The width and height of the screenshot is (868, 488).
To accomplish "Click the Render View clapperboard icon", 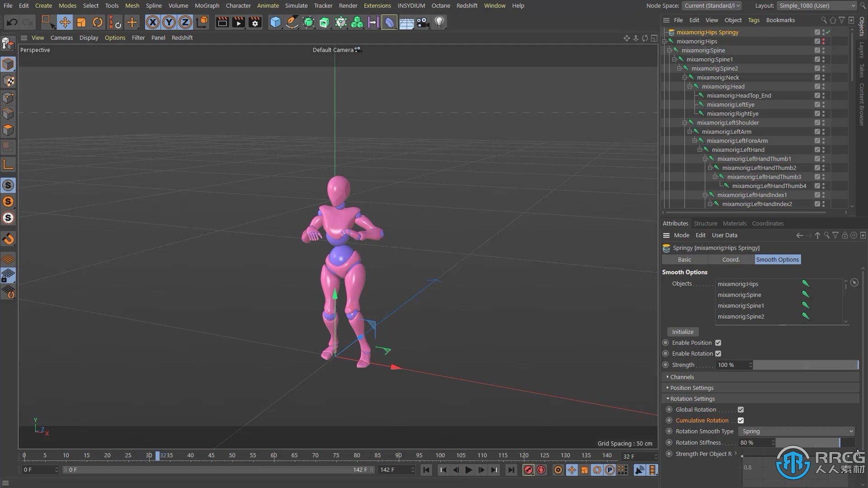I will coord(222,22).
